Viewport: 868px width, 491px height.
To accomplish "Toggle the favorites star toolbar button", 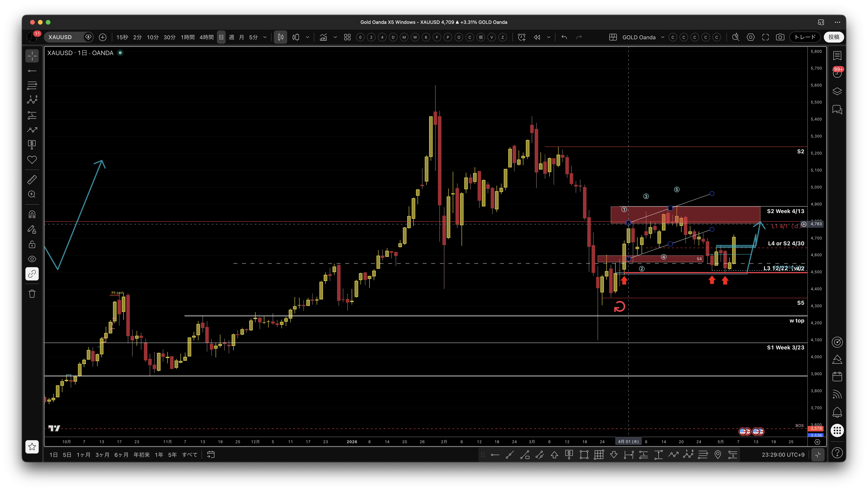I will pyautogui.click(x=32, y=447).
